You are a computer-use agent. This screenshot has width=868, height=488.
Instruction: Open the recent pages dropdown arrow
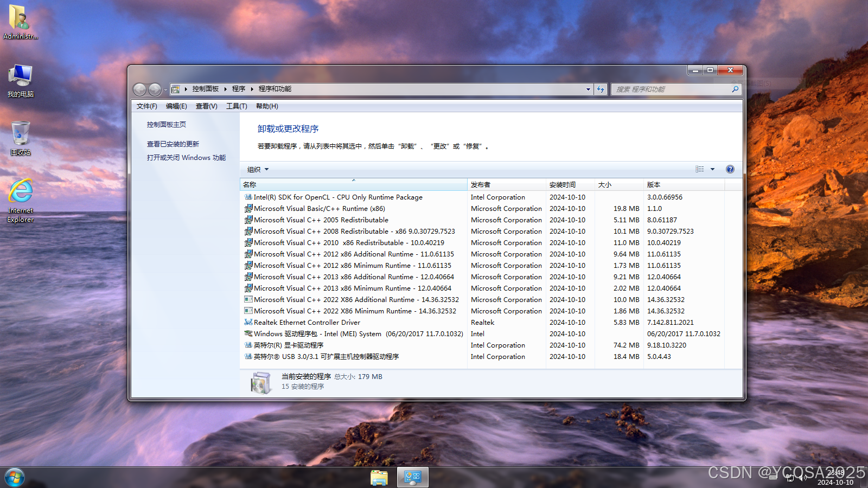(x=165, y=89)
